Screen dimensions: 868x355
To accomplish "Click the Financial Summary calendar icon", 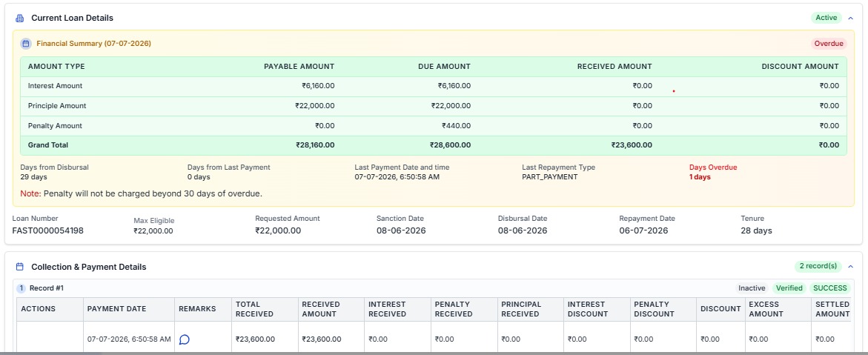I will [x=25, y=43].
